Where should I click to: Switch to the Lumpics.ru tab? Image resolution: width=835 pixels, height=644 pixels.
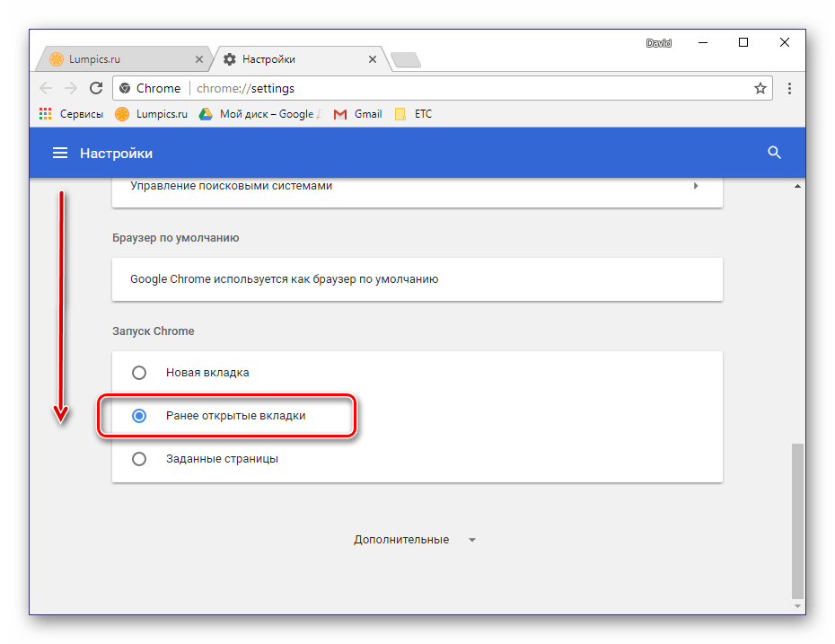point(124,59)
